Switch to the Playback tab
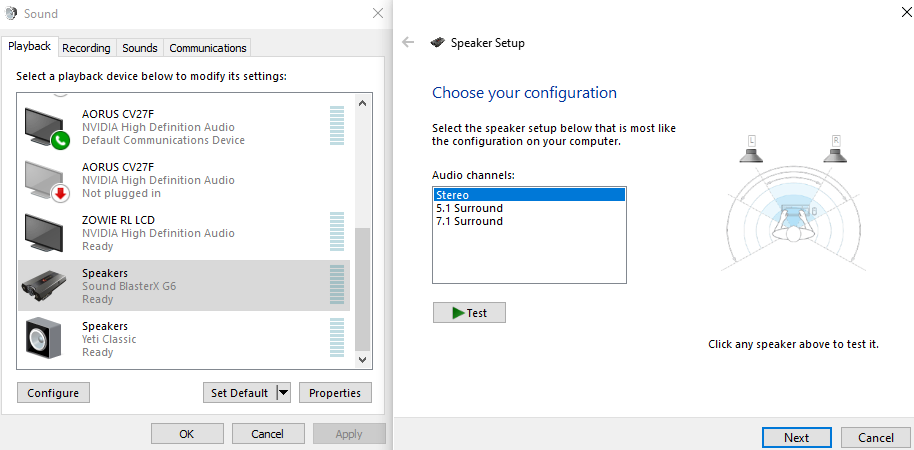The height and width of the screenshot is (450, 914). pos(30,46)
